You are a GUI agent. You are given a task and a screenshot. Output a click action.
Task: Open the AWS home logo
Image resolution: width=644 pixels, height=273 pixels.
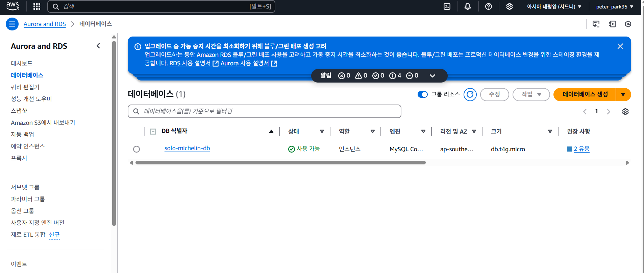(13, 6)
